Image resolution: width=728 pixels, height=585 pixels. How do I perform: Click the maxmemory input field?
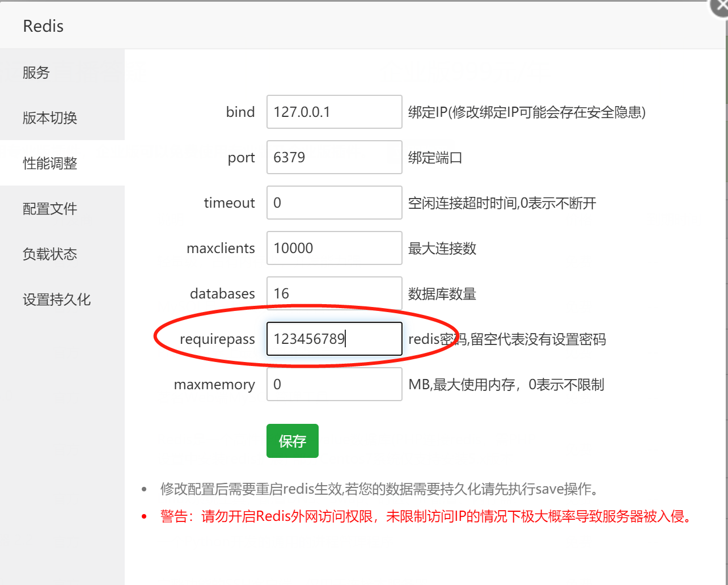click(335, 384)
